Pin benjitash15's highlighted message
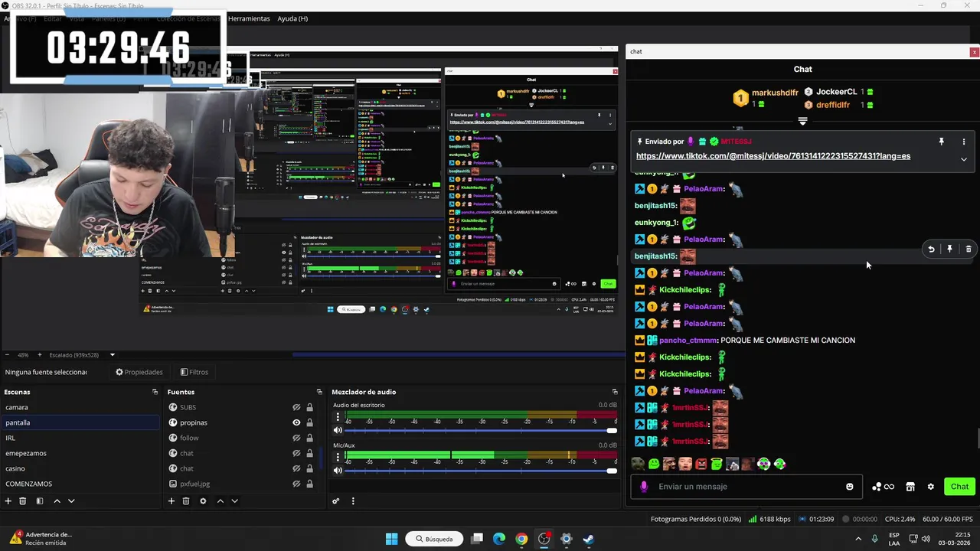The height and width of the screenshot is (551, 980). pos(949,249)
